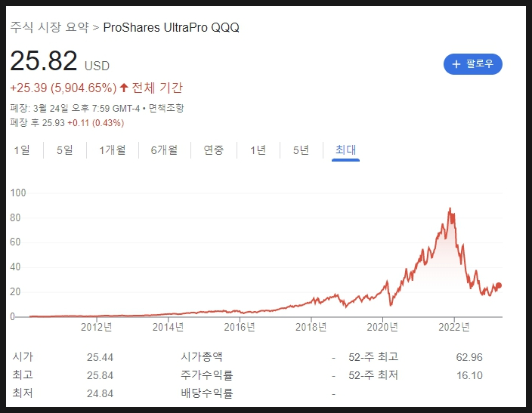Choose the 연중 year-to-date tab

214,150
